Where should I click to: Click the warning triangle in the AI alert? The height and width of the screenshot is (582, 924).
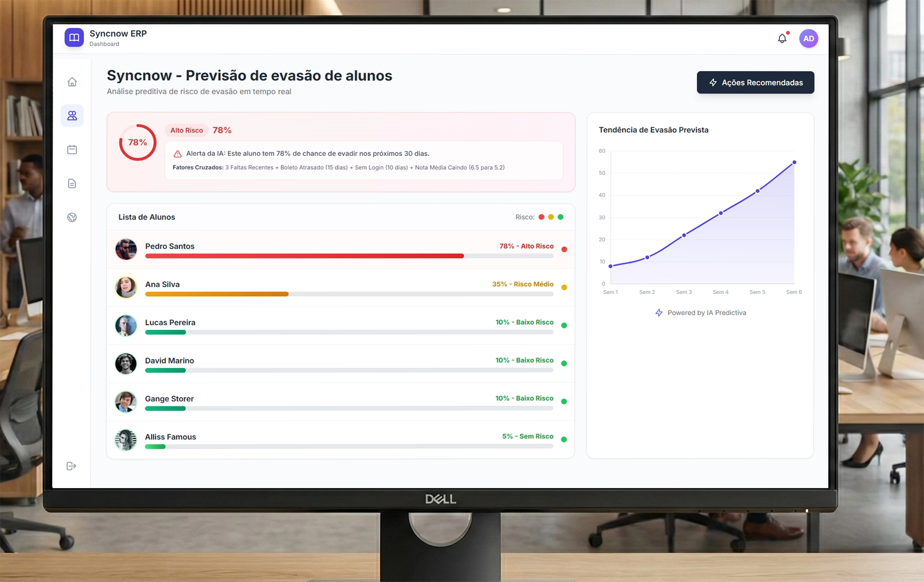tap(178, 154)
